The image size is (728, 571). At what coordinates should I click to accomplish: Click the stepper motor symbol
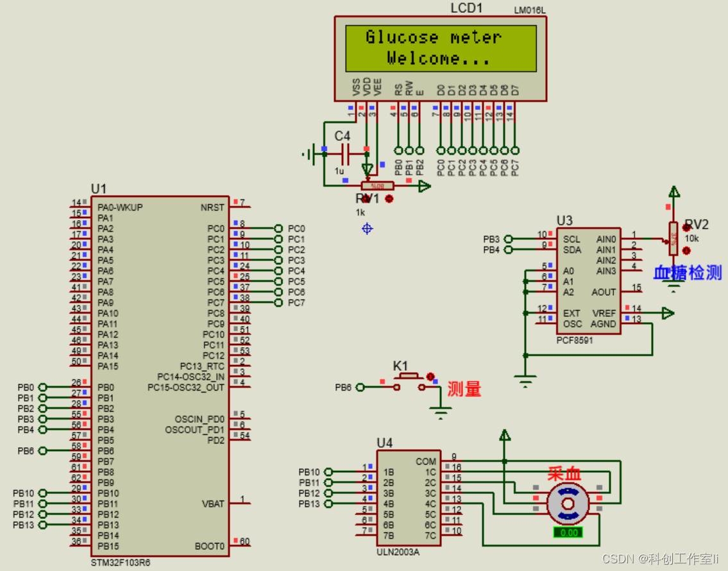[568, 504]
